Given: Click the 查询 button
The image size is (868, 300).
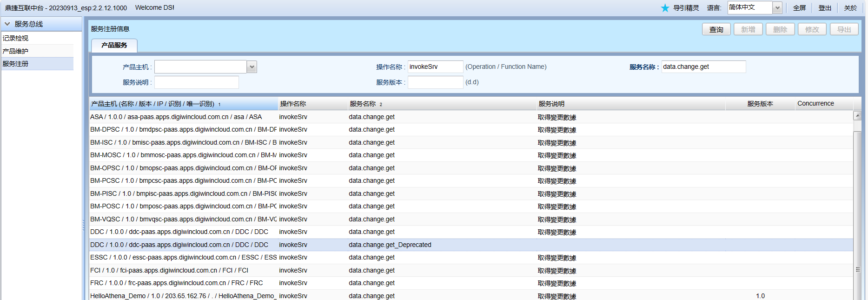Looking at the screenshot, I should (716, 29).
